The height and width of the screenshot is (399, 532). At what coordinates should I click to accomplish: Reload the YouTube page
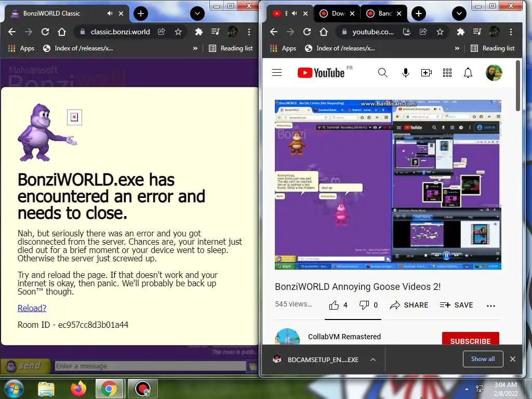[x=307, y=32]
